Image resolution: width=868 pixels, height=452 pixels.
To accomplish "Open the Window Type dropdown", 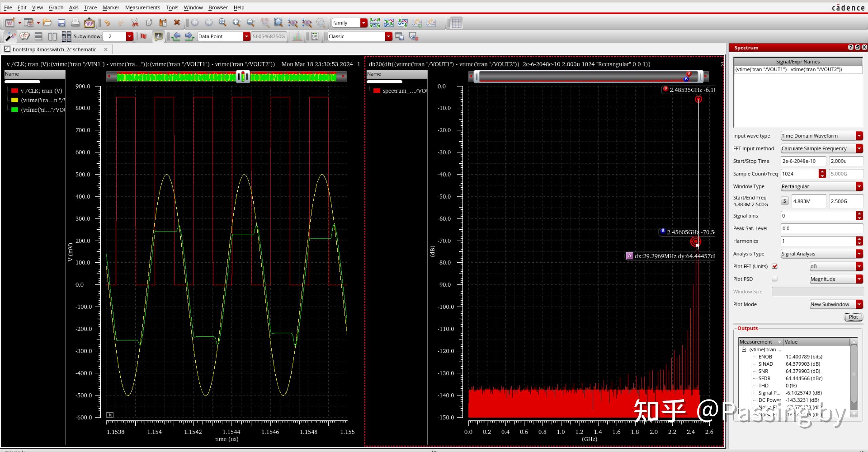I will click(859, 186).
